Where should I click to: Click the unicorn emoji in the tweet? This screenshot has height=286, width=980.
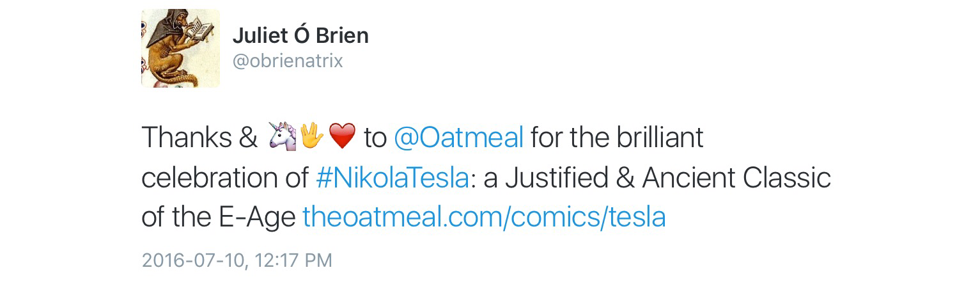click(283, 138)
